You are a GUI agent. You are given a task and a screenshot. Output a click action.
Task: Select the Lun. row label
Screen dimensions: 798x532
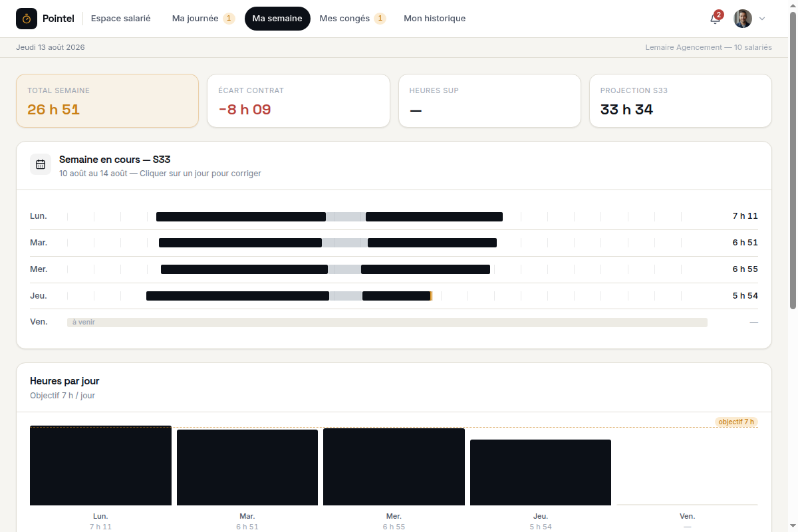coord(39,216)
